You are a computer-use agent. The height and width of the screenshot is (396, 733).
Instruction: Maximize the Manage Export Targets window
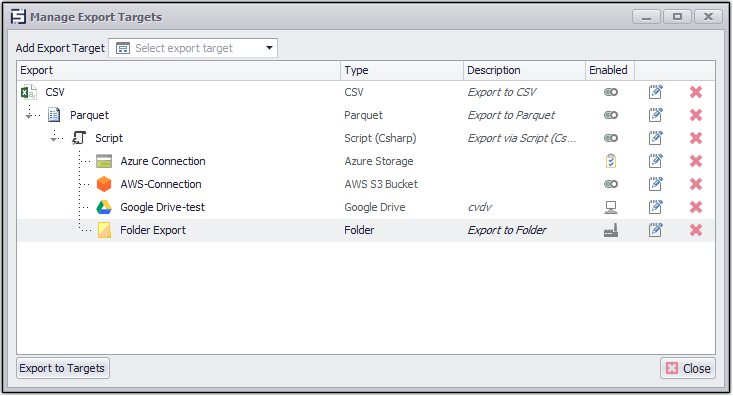[x=677, y=17]
